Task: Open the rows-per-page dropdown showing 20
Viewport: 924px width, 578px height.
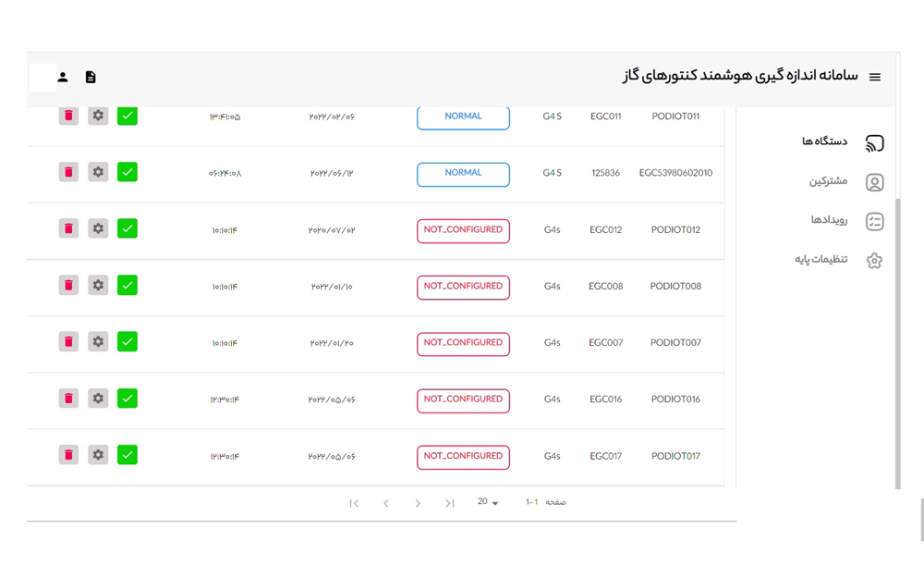Action: coord(488,502)
